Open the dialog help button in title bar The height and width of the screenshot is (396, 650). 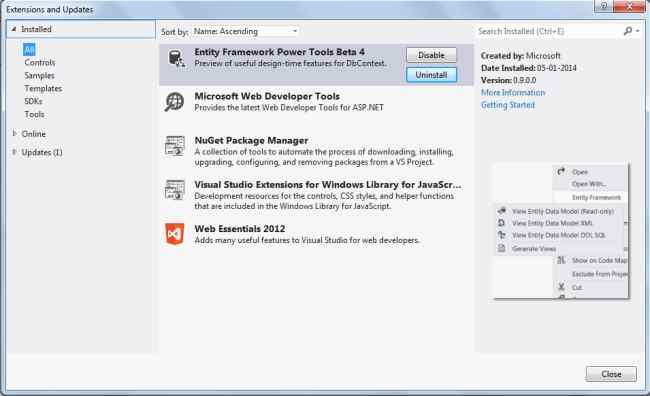604,6
